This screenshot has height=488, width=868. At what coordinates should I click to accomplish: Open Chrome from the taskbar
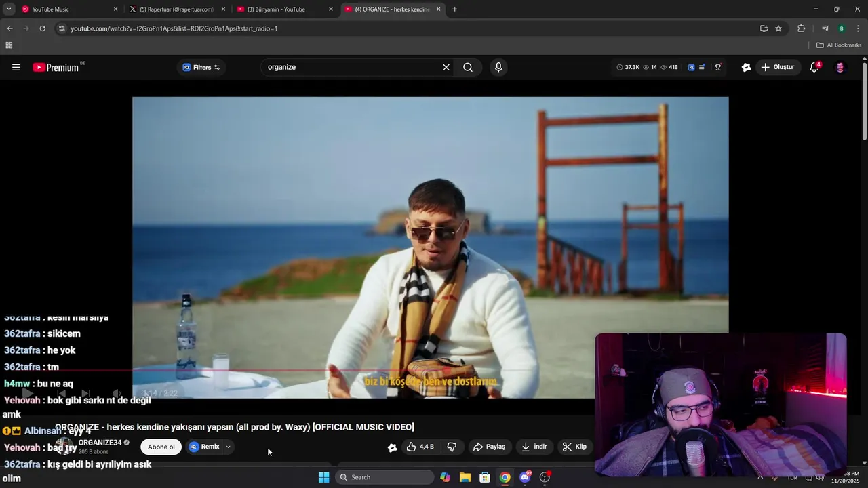pyautogui.click(x=505, y=477)
